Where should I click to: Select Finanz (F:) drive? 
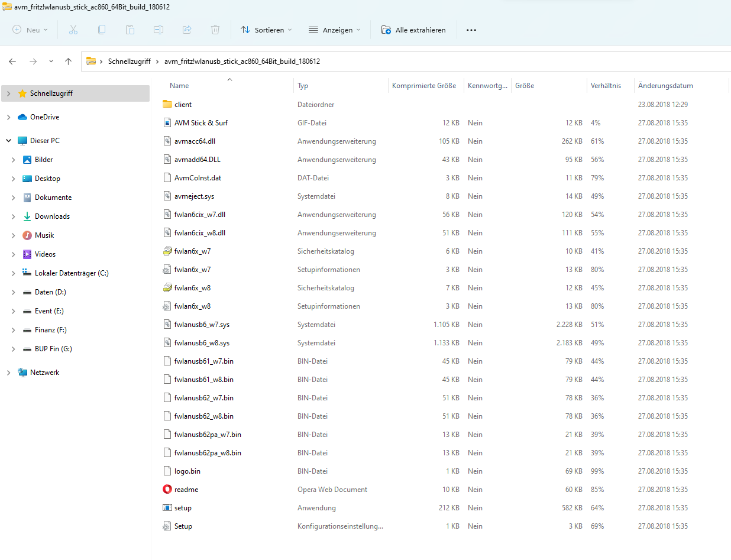click(51, 330)
